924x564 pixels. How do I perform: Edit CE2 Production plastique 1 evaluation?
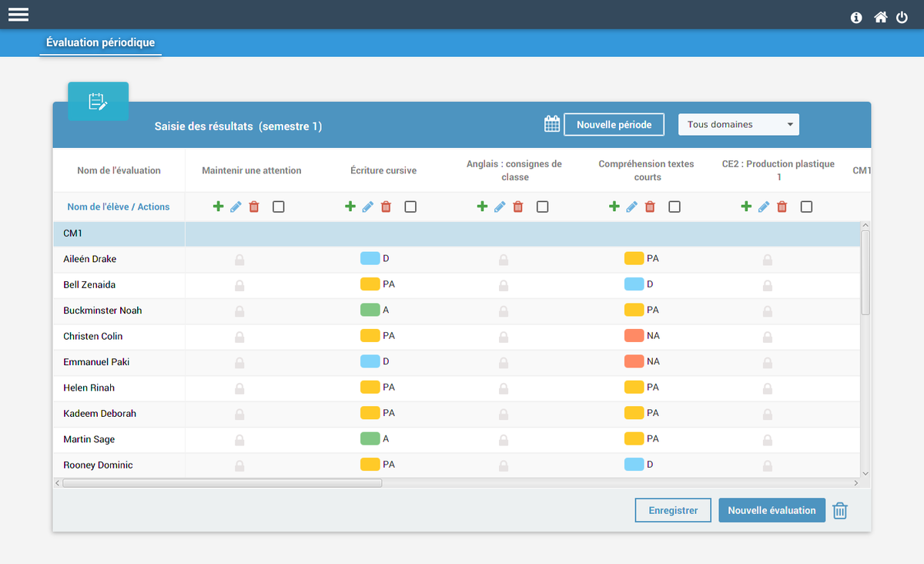(764, 206)
